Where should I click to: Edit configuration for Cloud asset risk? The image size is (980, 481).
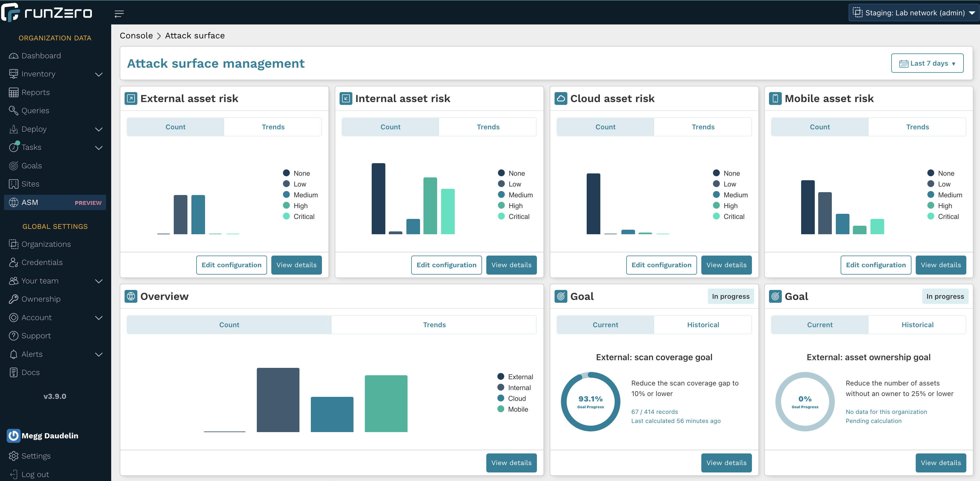click(661, 265)
